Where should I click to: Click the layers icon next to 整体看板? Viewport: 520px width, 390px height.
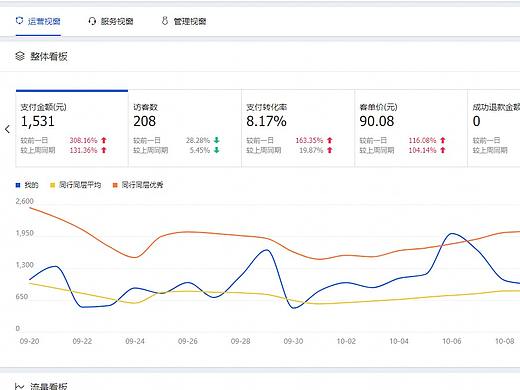tap(20, 56)
